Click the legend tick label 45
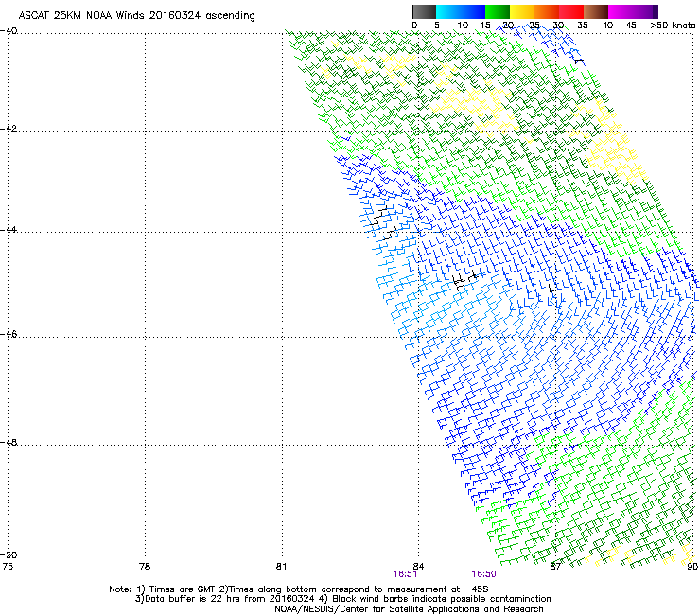The height and width of the screenshot is (615, 700). click(x=631, y=26)
